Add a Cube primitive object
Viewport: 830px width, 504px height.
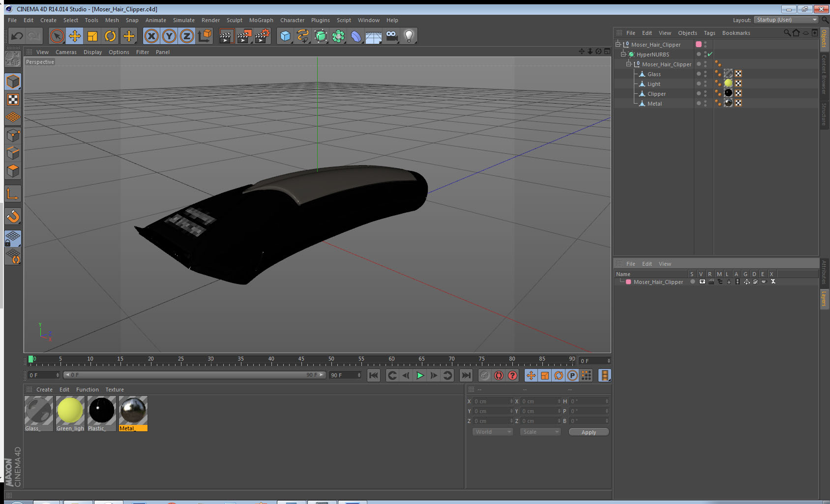(x=285, y=36)
